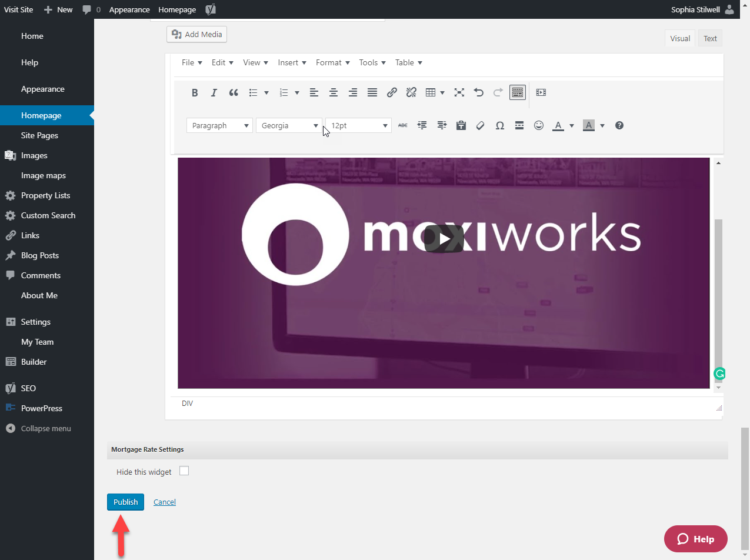Open the Format menu
Viewport: 750px width, 560px height.
[x=332, y=62]
